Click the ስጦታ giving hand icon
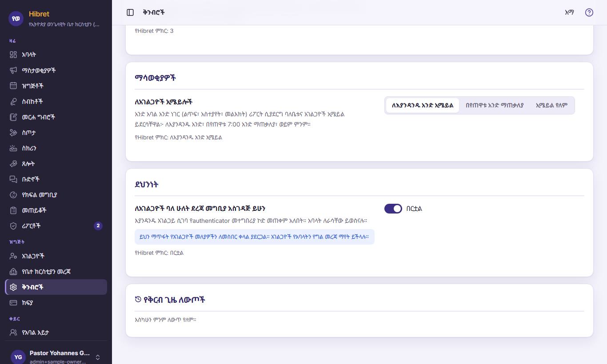Screen dimensions: 607x364 click(x=13, y=132)
